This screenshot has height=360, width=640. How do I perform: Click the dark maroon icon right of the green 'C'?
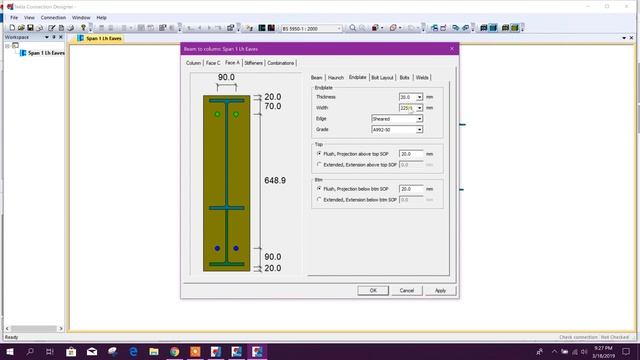tap(271, 28)
